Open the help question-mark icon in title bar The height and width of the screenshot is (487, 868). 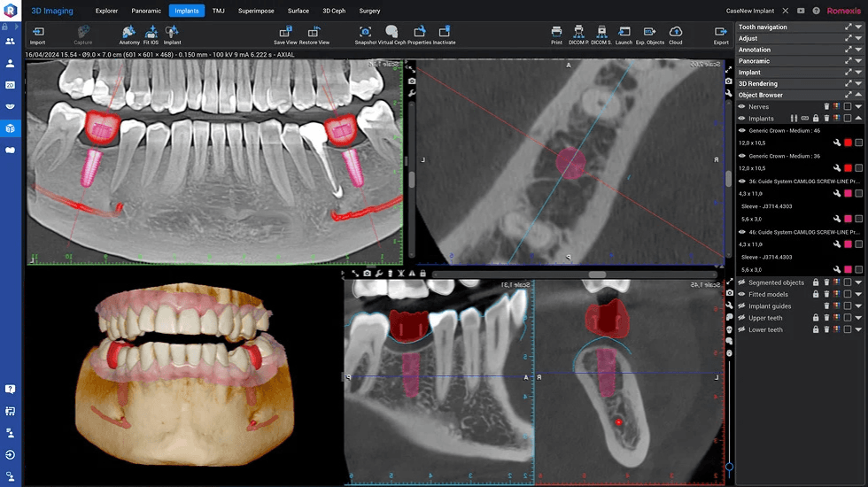[816, 11]
